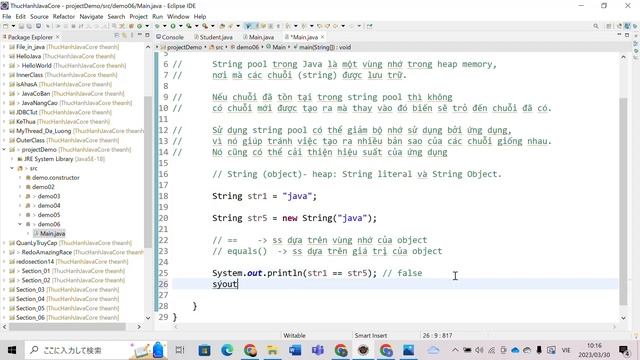
Task: Click main(String[]) : void breadcrumb
Action: [324, 47]
